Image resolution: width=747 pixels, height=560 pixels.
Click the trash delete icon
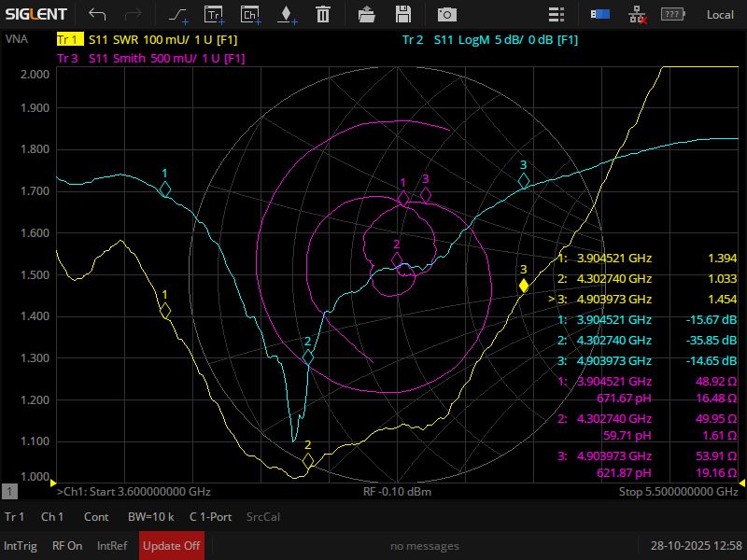322,14
